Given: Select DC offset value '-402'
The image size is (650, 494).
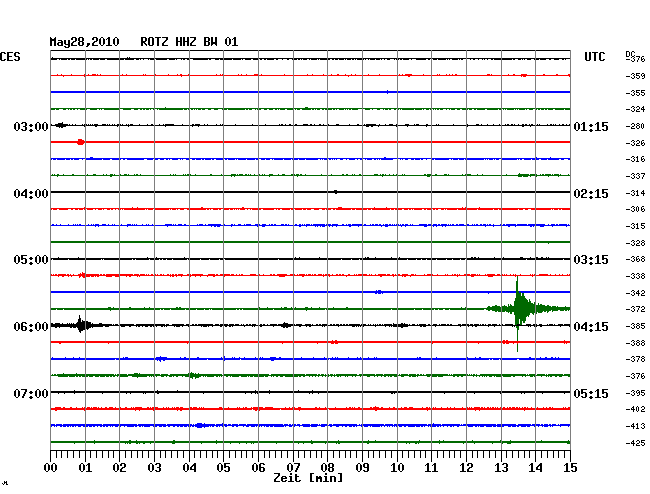Looking at the screenshot, I should tap(635, 409).
